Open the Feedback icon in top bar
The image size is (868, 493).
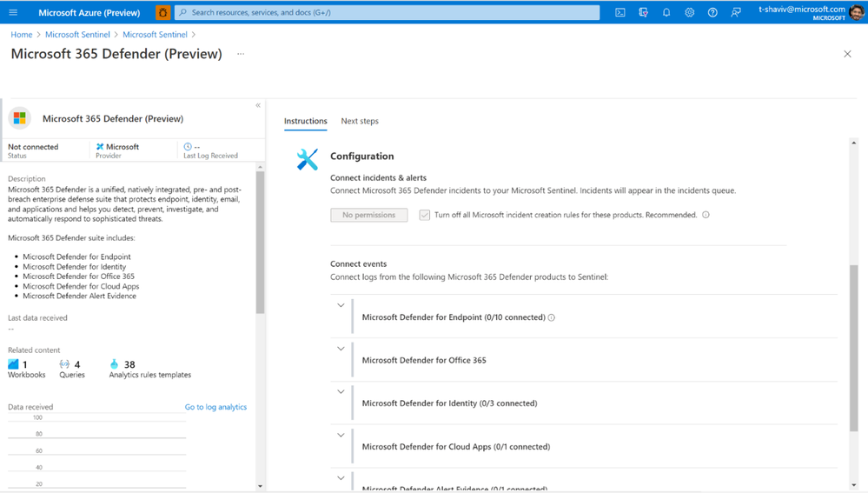pyautogui.click(x=736, y=12)
